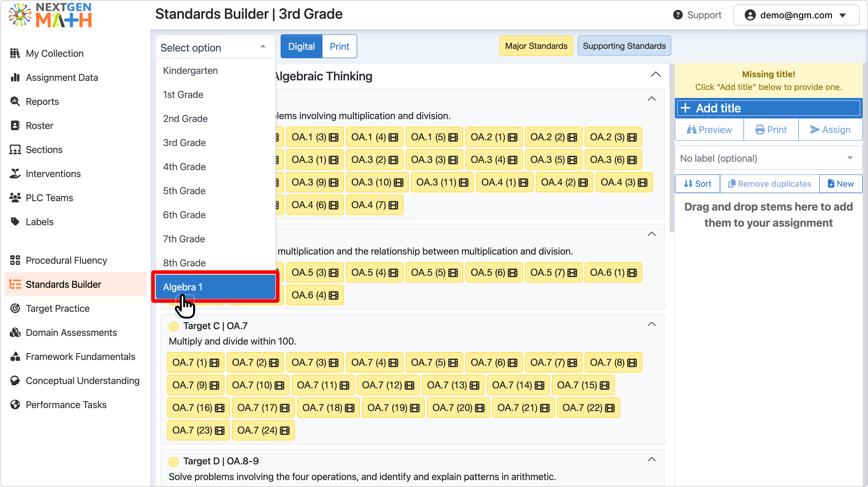Open the Reports magnifier icon
This screenshot has height=487, width=868.
15,101
